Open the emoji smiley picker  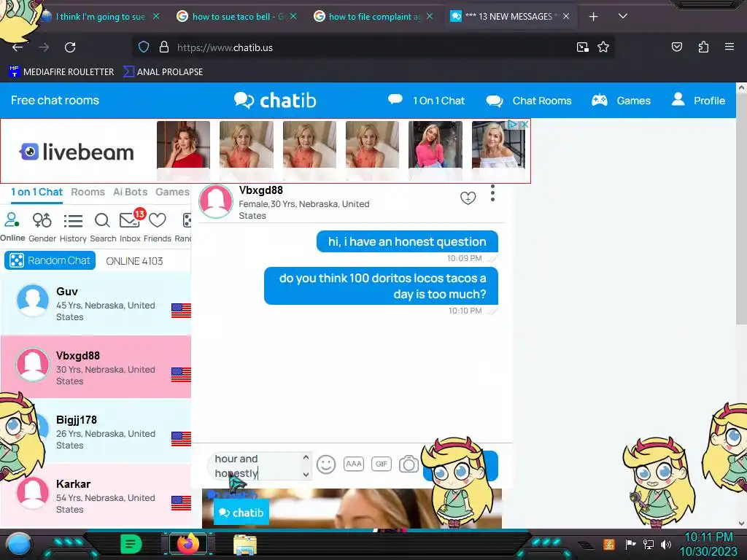[x=326, y=464]
